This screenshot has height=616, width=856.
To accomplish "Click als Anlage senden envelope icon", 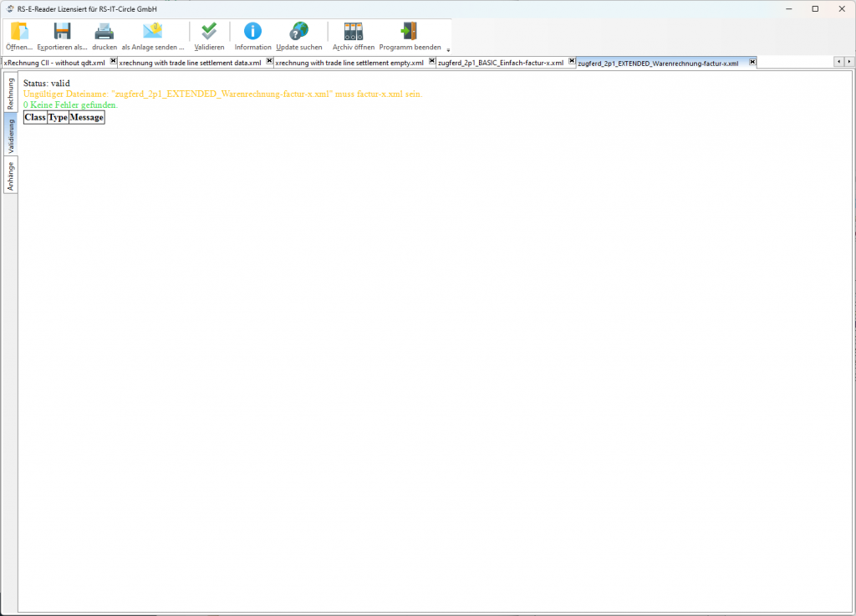I will click(x=152, y=32).
